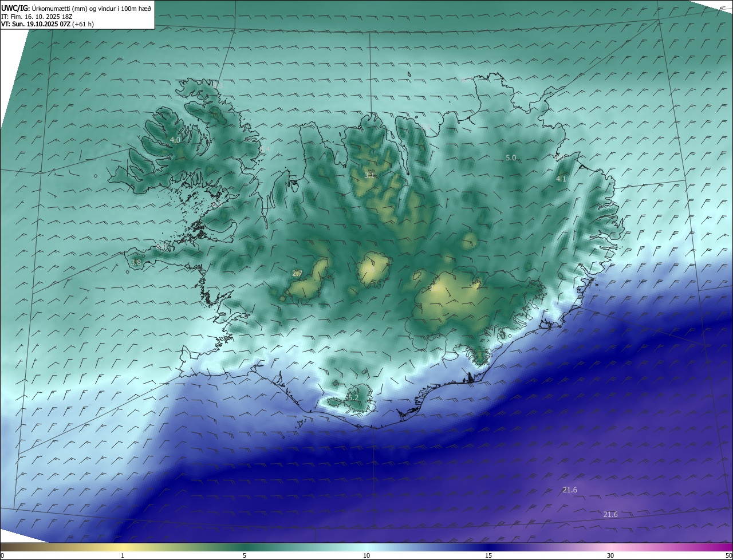Click the 0 tick label on the color scale
Screen dimensions: 733x560
(x=2, y=555)
